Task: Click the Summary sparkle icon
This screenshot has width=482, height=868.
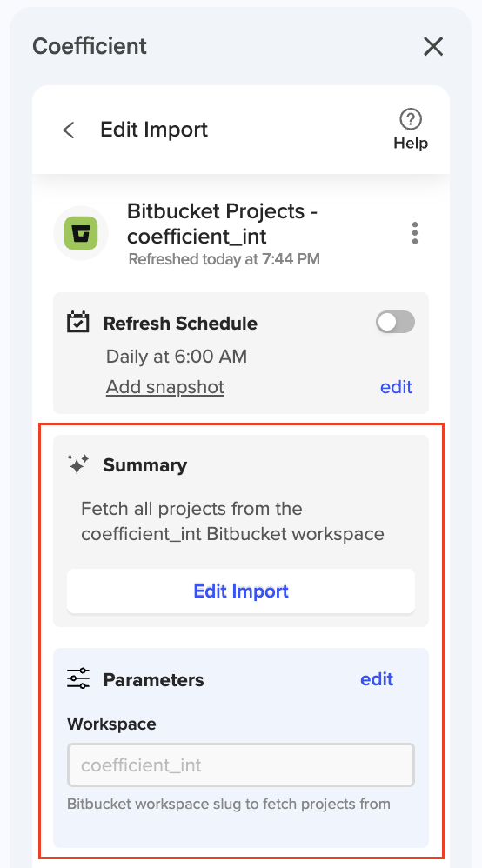Action: 78,464
